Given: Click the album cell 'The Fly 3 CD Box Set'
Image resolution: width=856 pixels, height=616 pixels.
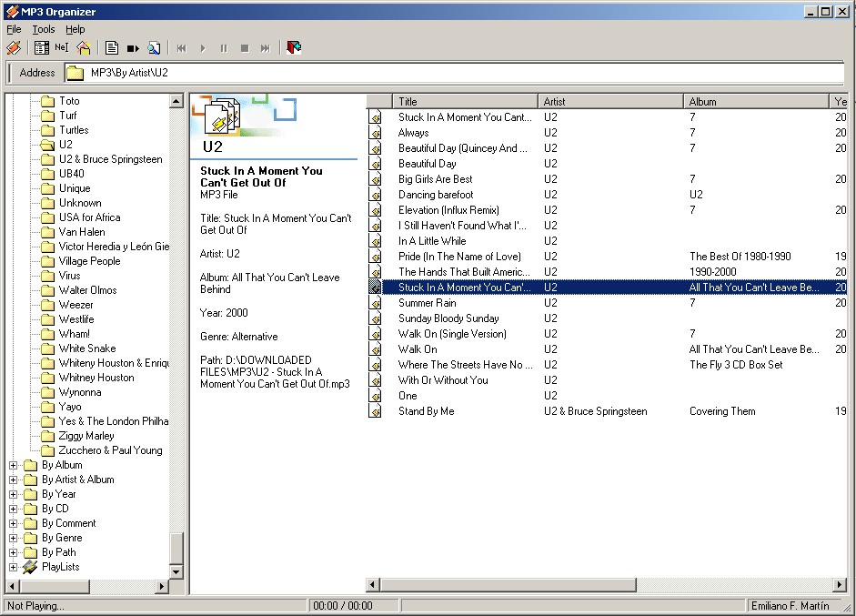Looking at the screenshot, I should 736,365.
